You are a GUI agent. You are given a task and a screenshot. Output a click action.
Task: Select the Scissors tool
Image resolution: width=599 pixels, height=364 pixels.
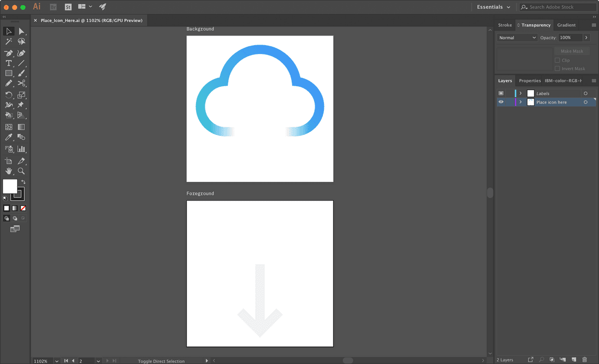pyautogui.click(x=21, y=83)
